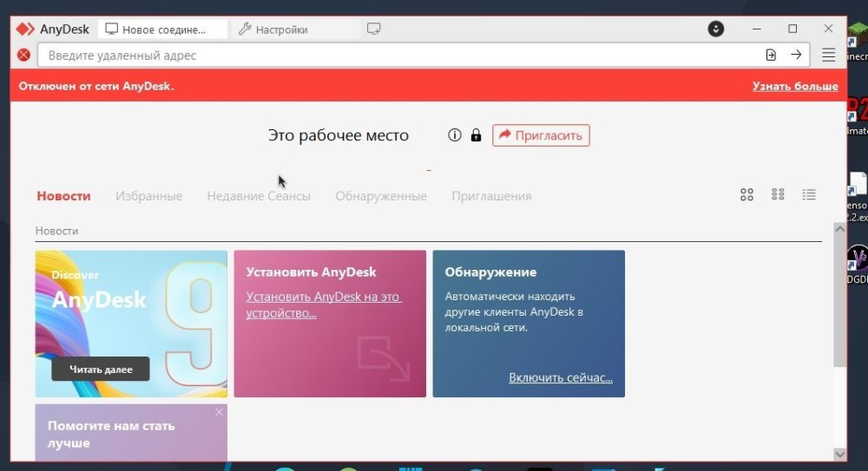Click 'Установить AnyDesk на это устройство...' link

point(324,304)
